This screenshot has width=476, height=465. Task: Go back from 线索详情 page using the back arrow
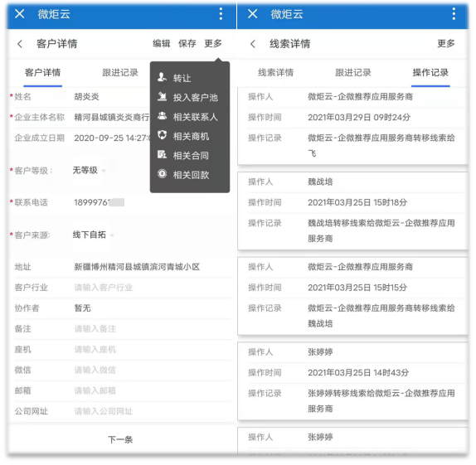pyautogui.click(x=253, y=44)
